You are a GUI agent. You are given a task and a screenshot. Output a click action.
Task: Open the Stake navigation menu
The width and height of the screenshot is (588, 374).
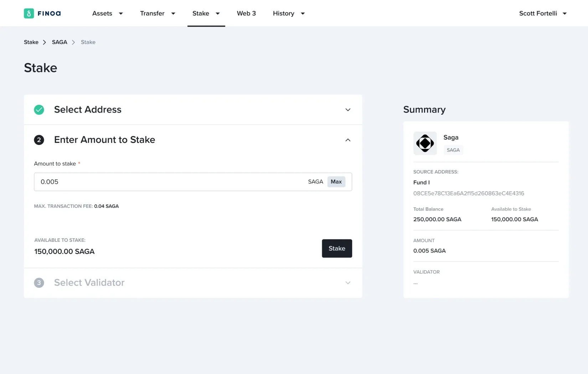pyautogui.click(x=206, y=13)
